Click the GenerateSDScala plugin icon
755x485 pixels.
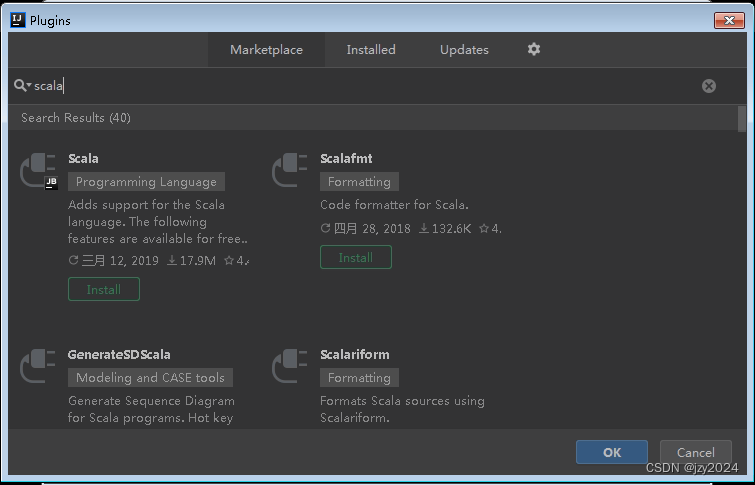pos(38,366)
